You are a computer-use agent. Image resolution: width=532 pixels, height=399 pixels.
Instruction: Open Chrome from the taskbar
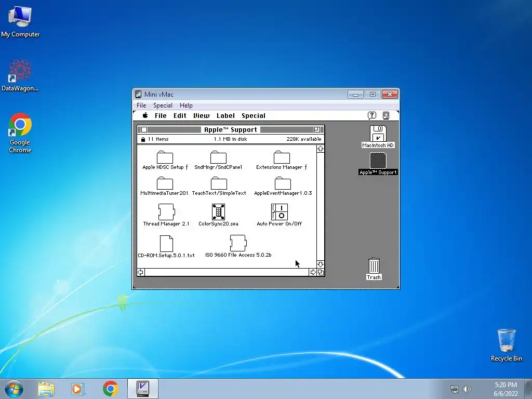111,389
